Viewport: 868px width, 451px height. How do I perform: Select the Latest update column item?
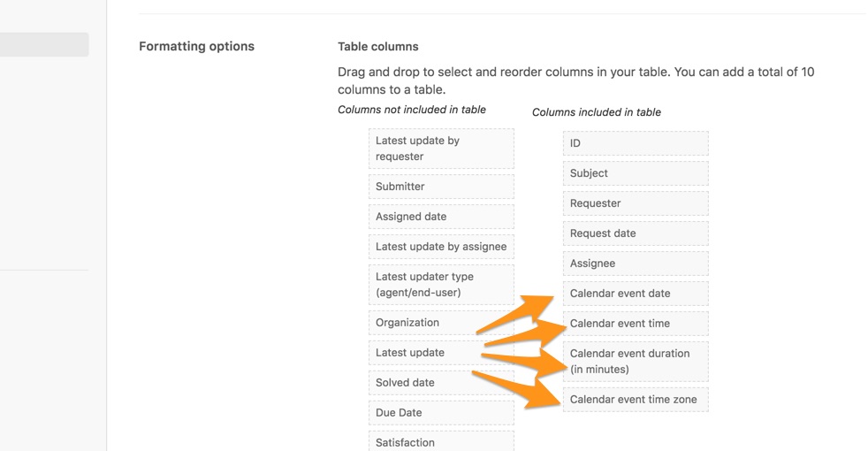441,352
